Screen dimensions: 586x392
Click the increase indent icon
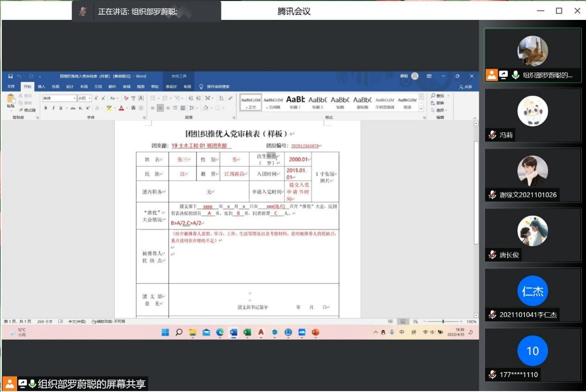tap(199, 98)
